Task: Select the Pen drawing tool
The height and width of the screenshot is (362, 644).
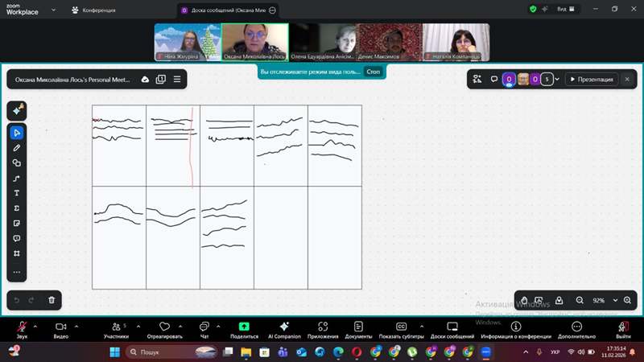Action: [17, 148]
